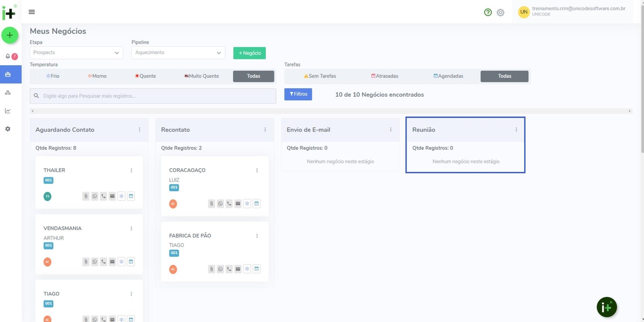Open the reports chart icon in sidebar
The width and height of the screenshot is (644, 322).
[x=8, y=111]
